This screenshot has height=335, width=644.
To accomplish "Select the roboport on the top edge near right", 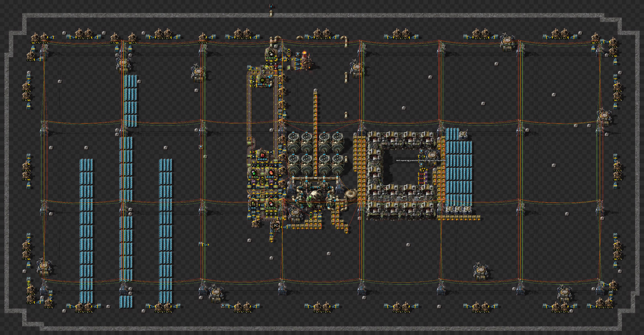I will click(x=508, y=42).
